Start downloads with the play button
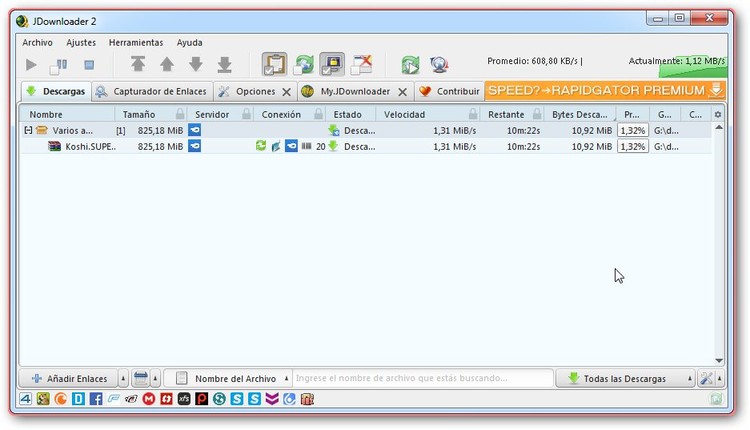 (x=31, y=65)
